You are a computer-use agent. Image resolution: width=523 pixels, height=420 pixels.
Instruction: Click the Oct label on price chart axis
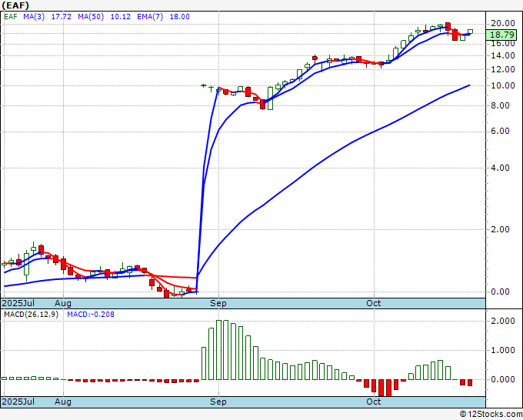[x=374, y=303]
